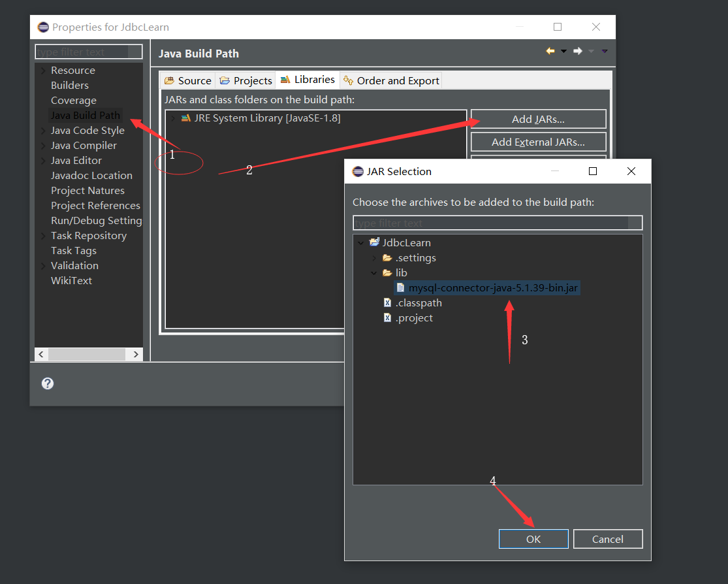This screenshot has width=728, height=584.
Task: Select Java Build Path in properties tree
Action: click(86, 115)
